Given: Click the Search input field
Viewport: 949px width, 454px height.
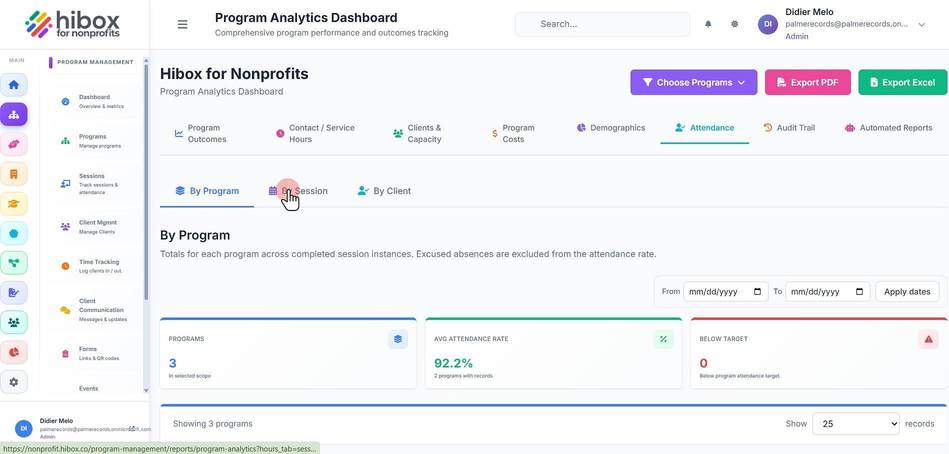Looking at the screenshot, I should pyautogui.click(x=602, y=24).
